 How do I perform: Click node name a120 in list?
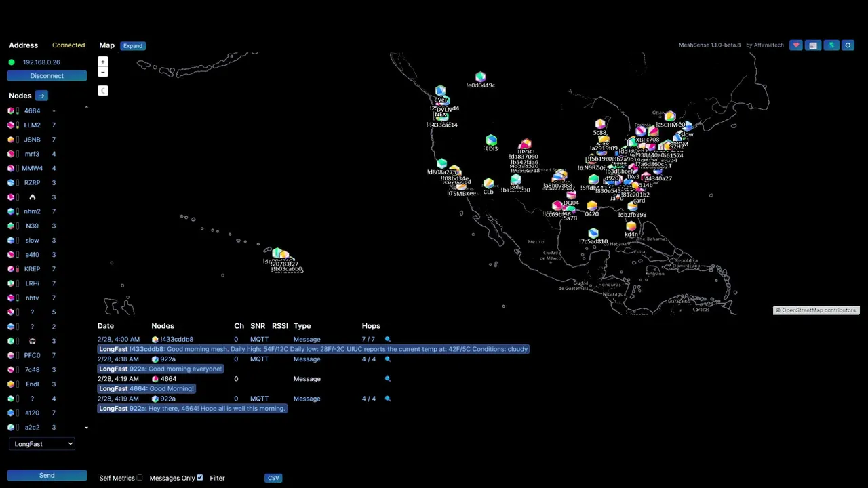click(32, 413)
